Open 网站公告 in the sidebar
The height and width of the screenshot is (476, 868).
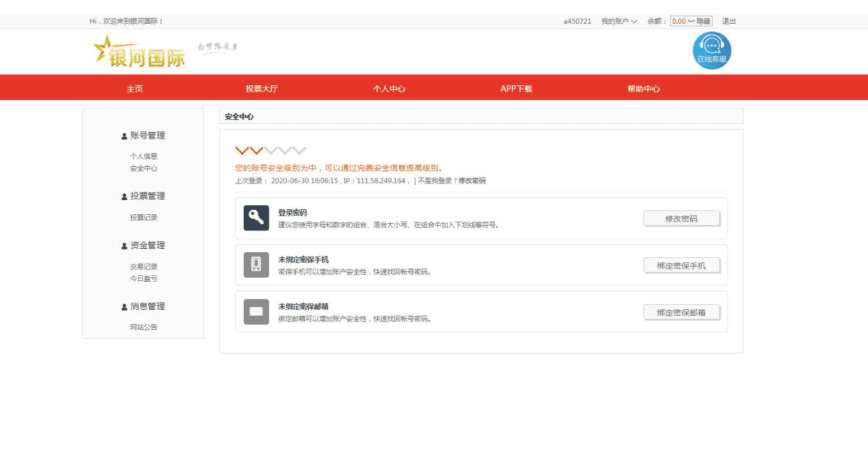[144, 327]
